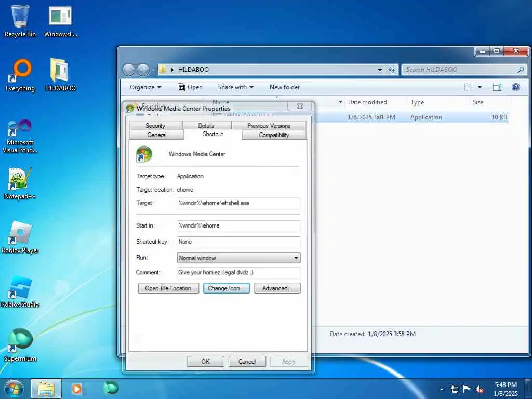Select the HILDABOO folder on desktop

click(60, 75)
